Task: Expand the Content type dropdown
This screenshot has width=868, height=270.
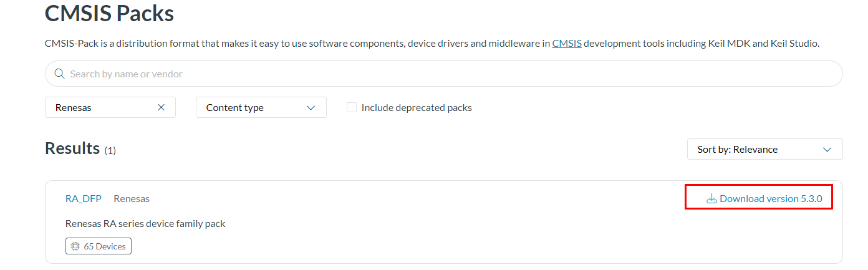Action: [x=261, y=107]
